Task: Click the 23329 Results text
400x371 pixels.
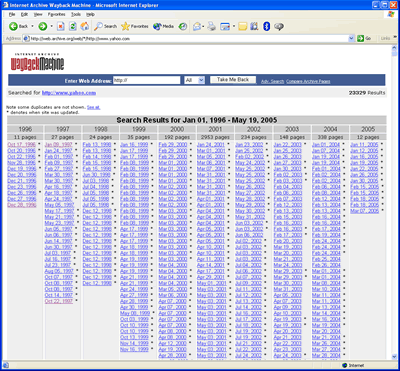Action: (367, 93)
